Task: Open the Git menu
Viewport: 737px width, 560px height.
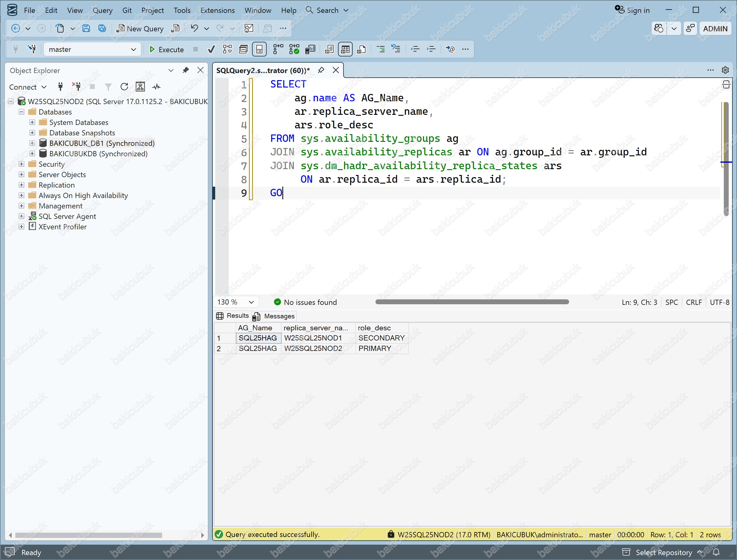Action: click(x=127, y=10)
